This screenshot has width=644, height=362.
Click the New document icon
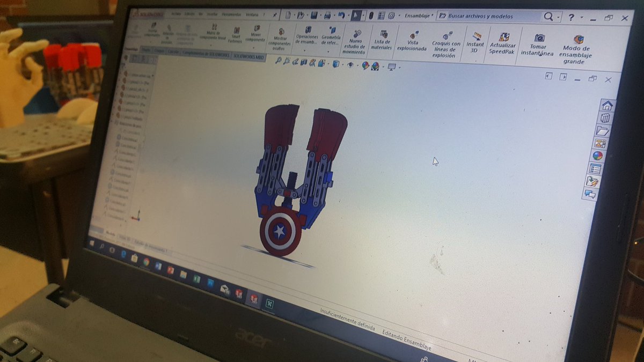[x=288, y=16]
